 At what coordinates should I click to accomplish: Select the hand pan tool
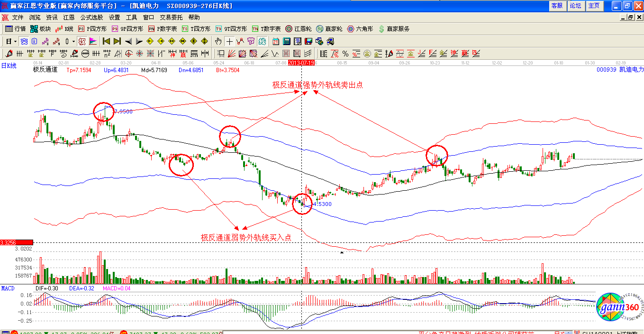click(x=218, y=41)
